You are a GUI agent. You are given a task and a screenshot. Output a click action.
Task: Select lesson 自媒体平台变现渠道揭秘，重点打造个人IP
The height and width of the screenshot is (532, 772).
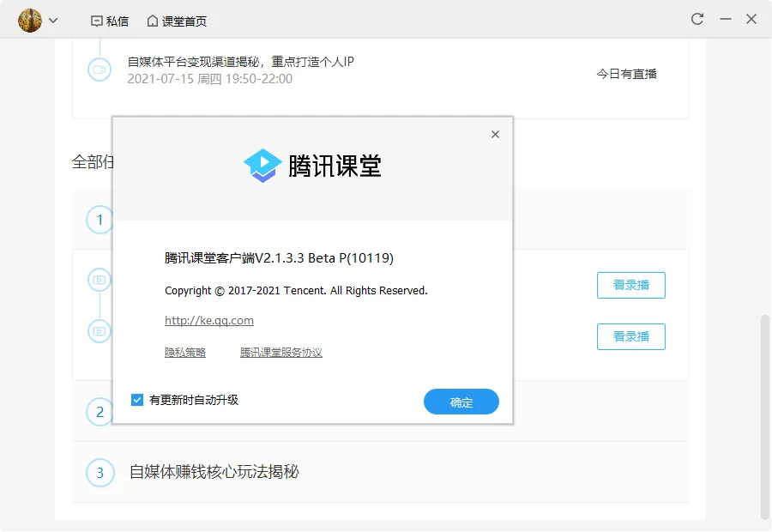(241, 62)
